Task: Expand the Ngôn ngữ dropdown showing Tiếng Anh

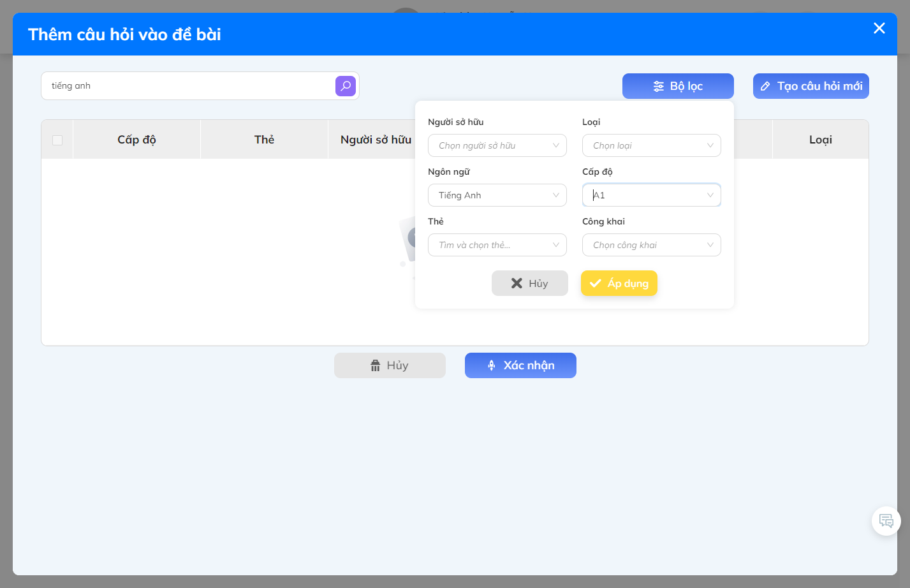Action: 497,195
